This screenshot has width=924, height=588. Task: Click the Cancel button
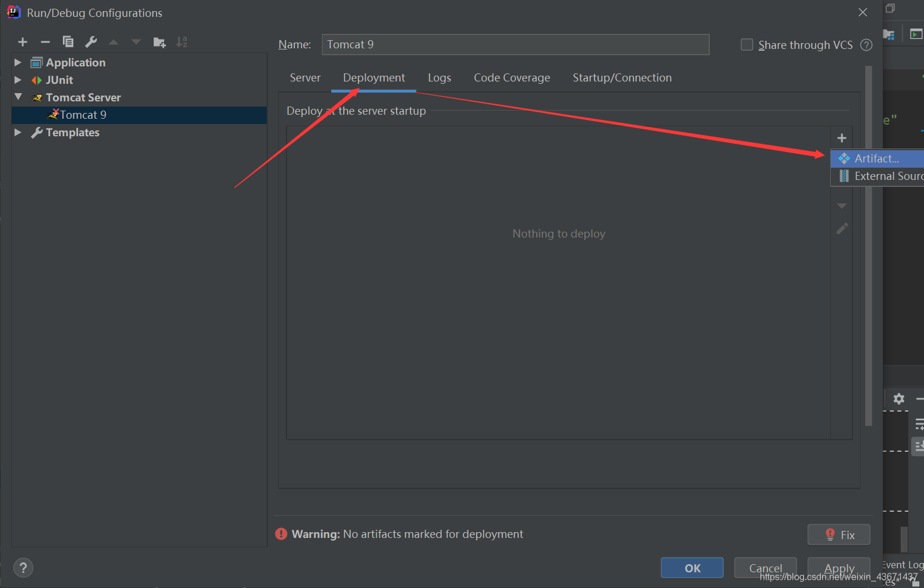(x=765, y=568)
